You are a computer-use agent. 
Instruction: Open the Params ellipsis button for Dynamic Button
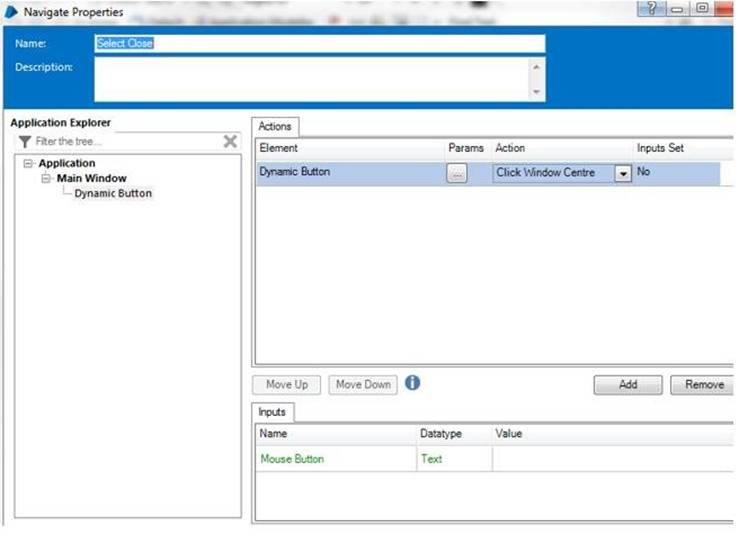pos(457,173)
